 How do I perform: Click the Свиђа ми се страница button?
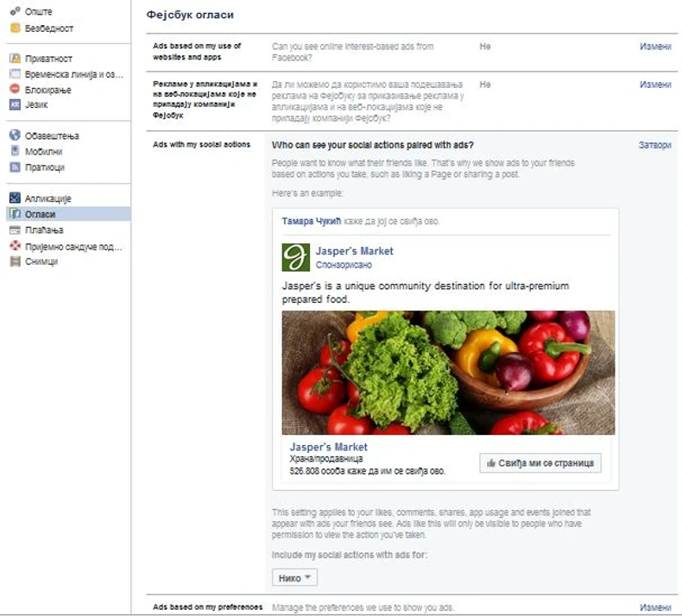[x=540, y=463]
